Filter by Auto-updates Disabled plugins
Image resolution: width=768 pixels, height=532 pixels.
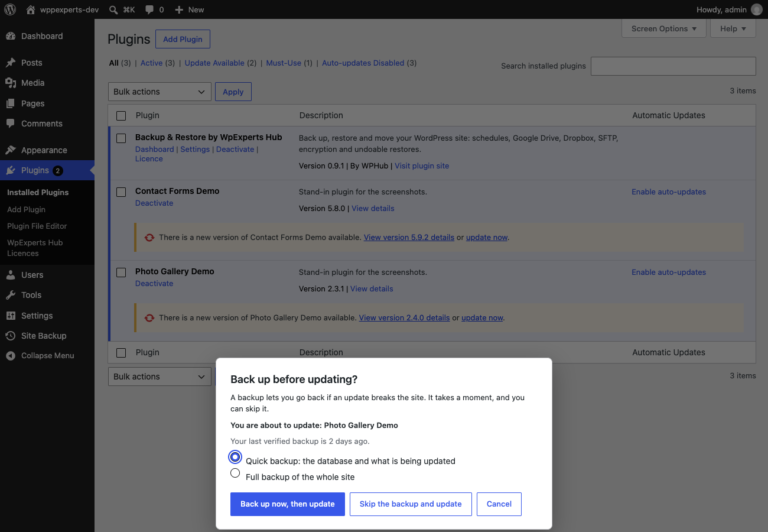[363, 63]
